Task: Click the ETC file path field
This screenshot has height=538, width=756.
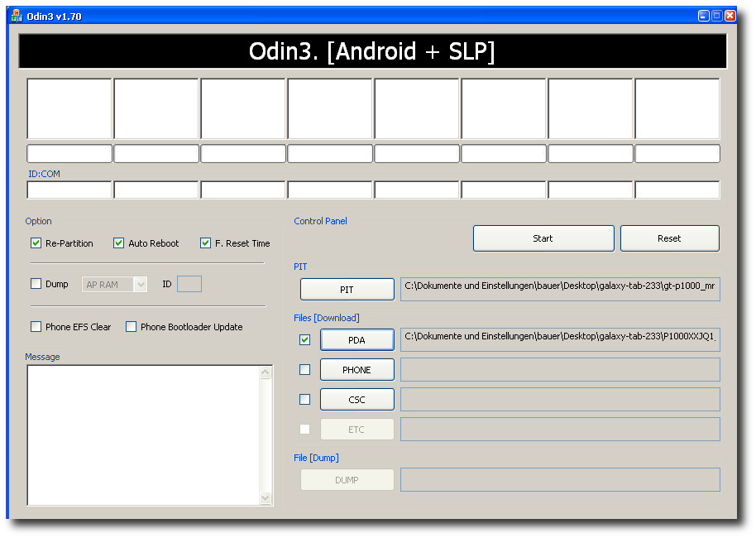Action: click(560, 430)
